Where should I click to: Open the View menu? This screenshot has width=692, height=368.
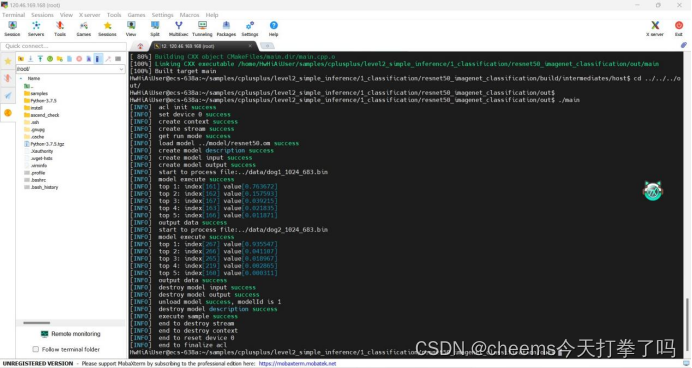(x=66, y=15)
